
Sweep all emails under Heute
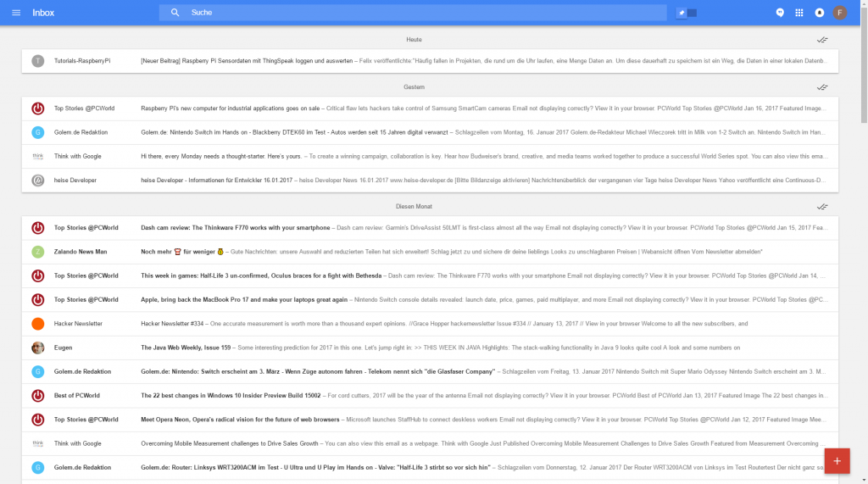[x=822, y=40]
